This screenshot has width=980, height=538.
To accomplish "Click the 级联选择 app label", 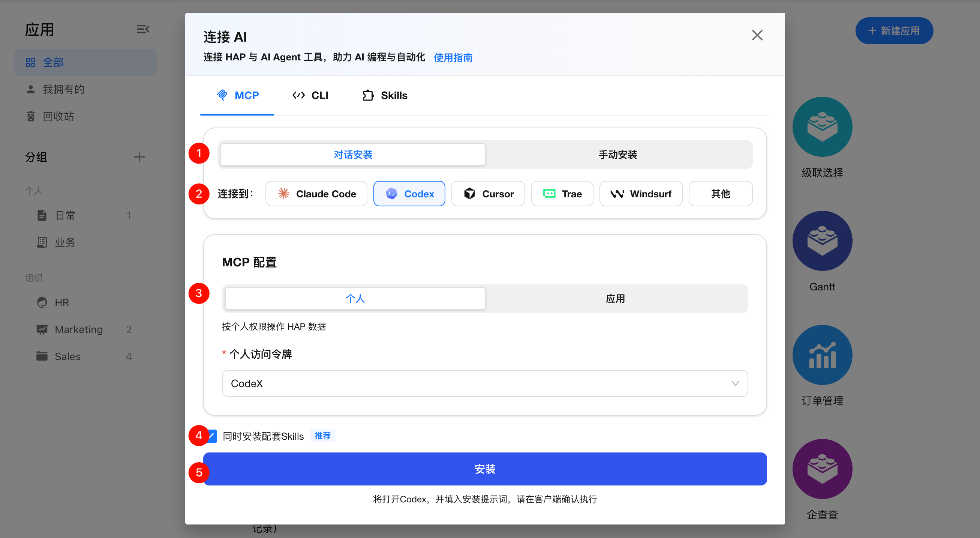I will pyautogui.click(x=822, y=173).
